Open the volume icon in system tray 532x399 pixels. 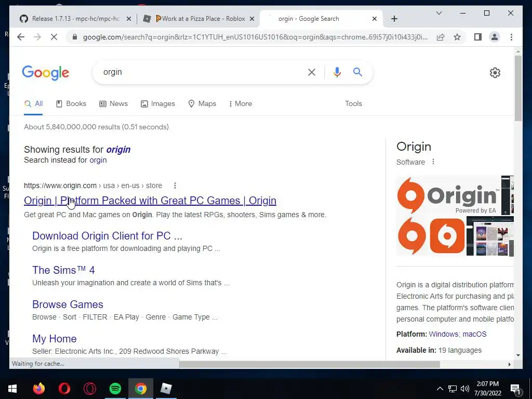point(465,389)
